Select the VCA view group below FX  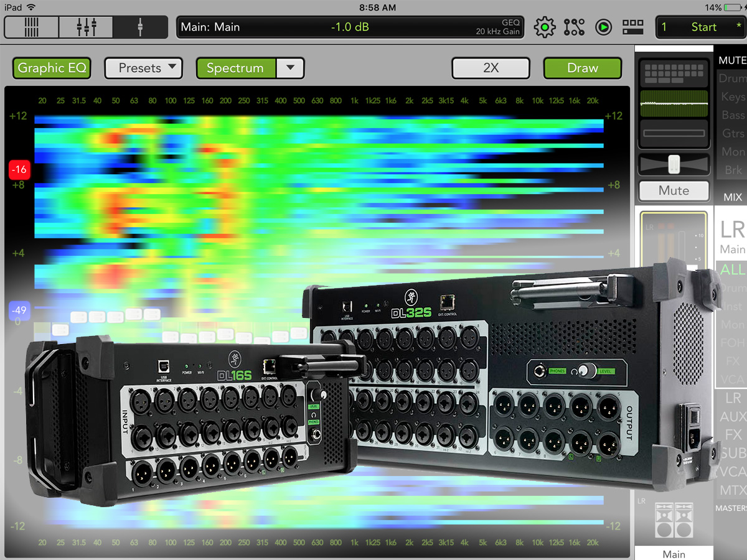click(x=732, y=380)
